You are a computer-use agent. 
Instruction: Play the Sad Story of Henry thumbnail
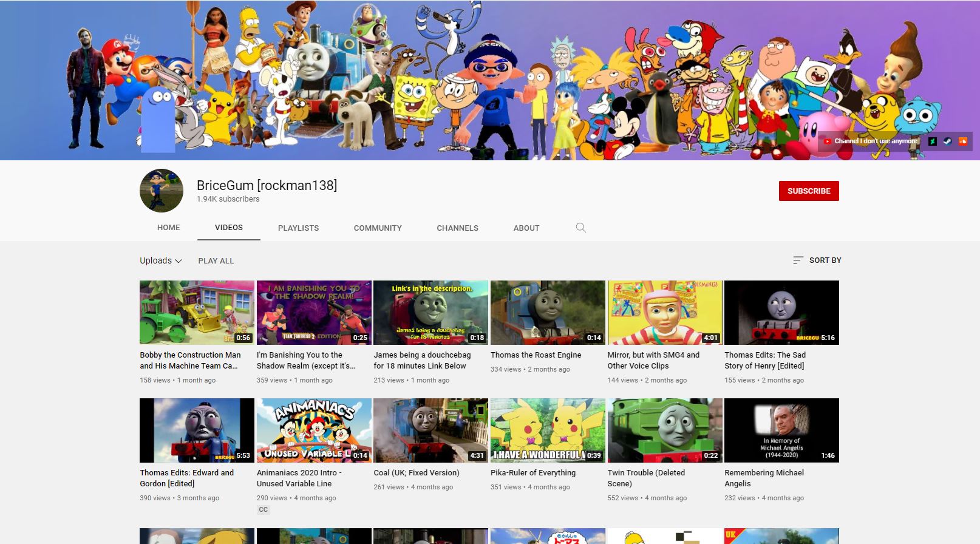click(x=781, y=313)
